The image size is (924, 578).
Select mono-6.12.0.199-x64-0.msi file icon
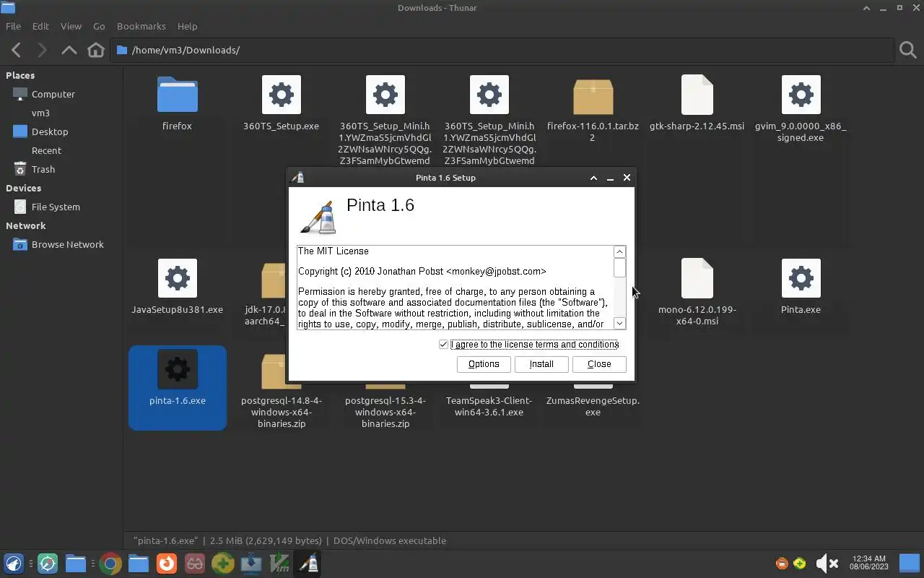[697, 278]
